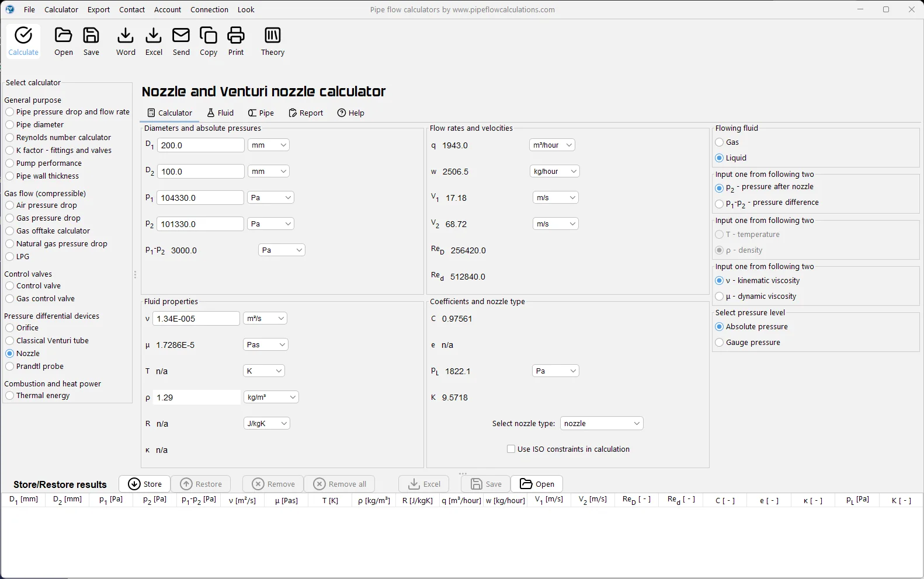The image size is (924, 579).
Task: Copy results with the Copy icon
Action: (x=209, y=41)
